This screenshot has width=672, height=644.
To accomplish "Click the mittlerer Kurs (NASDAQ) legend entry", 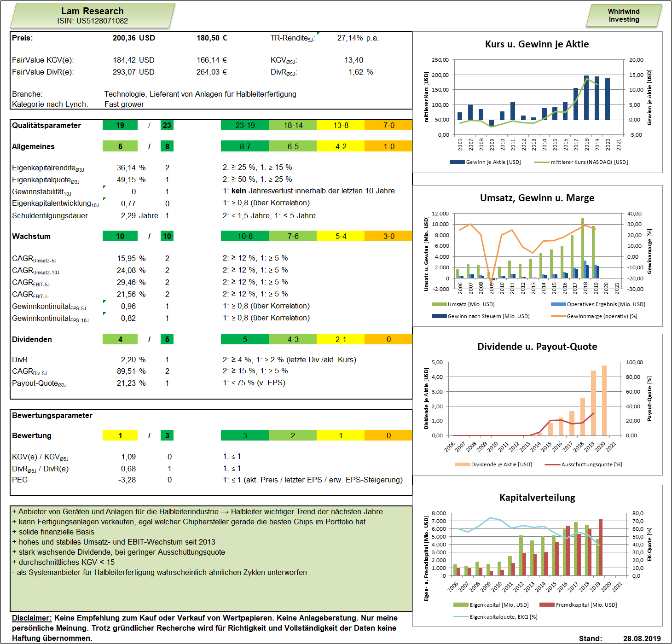I will point(581,162).
